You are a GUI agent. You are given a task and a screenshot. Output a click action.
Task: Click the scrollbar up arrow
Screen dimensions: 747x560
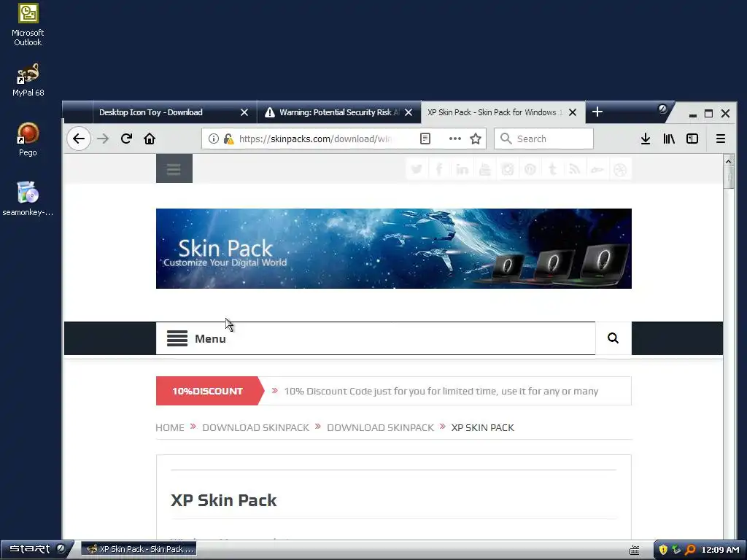(x=729, y=161)
